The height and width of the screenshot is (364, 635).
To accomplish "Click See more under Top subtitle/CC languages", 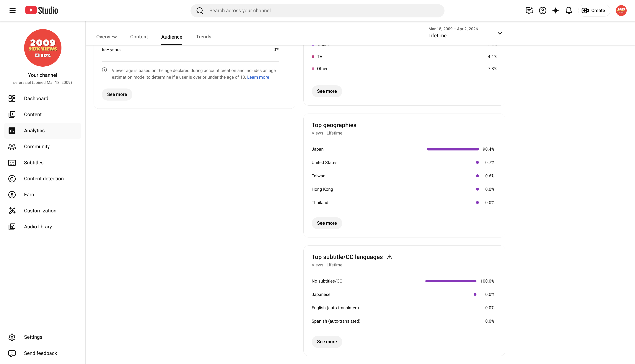I will 327,342.
